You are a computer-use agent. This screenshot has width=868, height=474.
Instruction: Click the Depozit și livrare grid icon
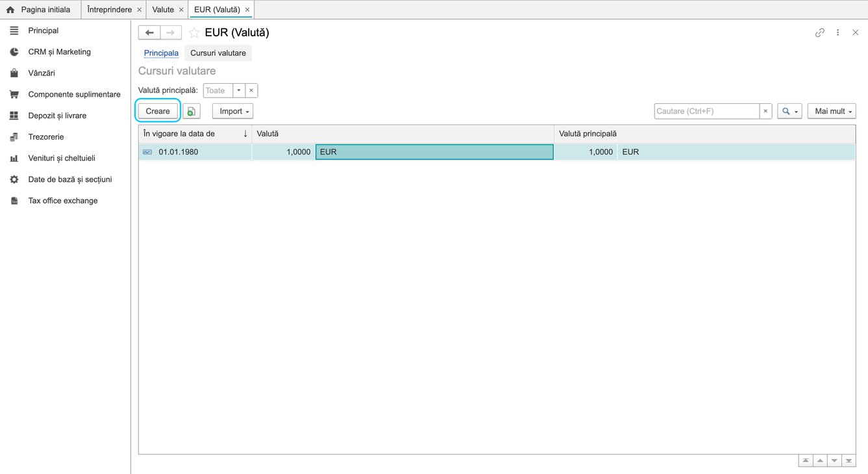click(14, 116)
